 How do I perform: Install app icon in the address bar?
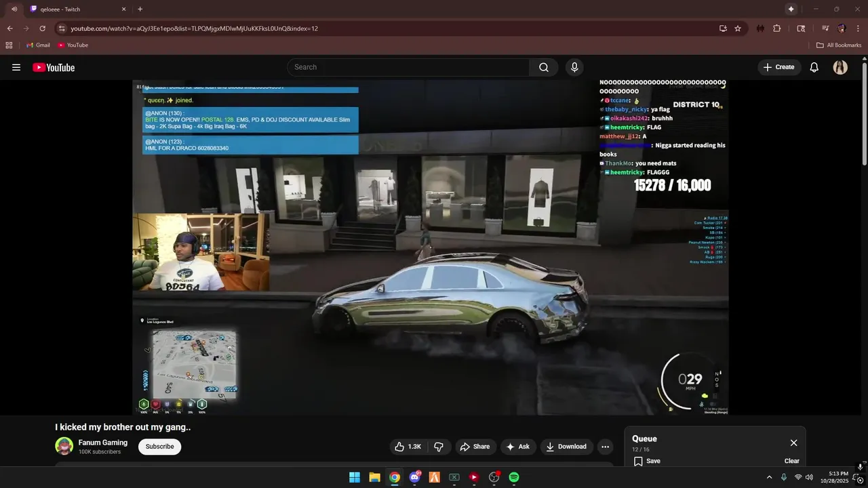(723, 28)
